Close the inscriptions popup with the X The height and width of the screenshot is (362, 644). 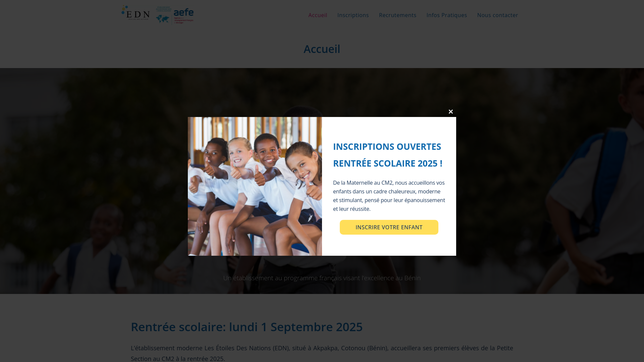coord(451,112)
